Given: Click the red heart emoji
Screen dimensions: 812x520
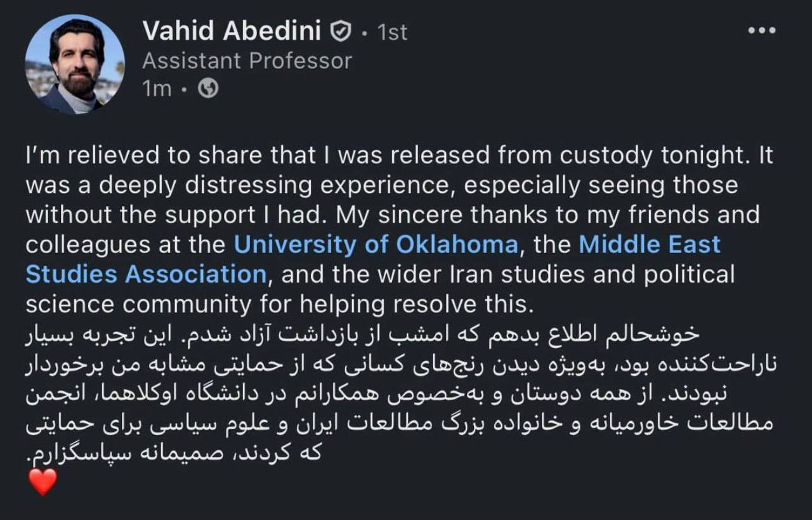Looking at the screenshot, I should 43,482.
